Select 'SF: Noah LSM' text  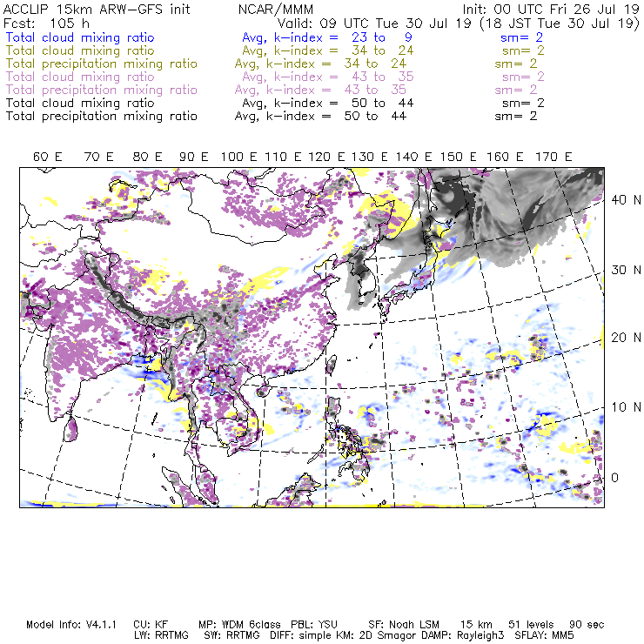coord(404,625)
